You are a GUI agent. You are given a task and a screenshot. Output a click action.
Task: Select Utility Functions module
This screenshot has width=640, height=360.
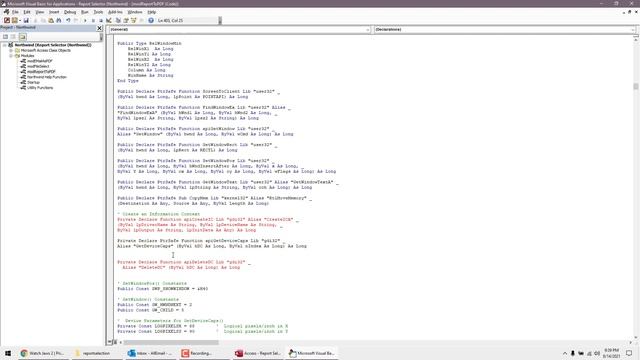pos(40,87)
